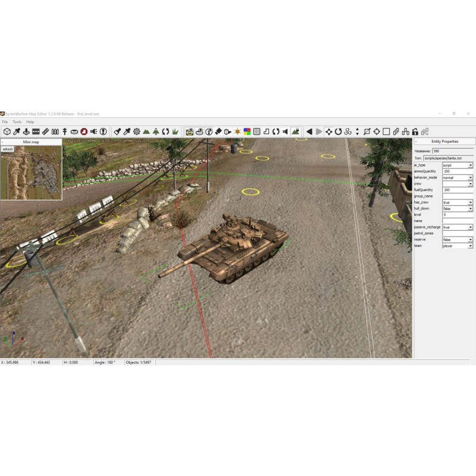The height and width of the screenshot is (476, 476).
Task: Choose the pine tree placement tool
Action: 156,131
